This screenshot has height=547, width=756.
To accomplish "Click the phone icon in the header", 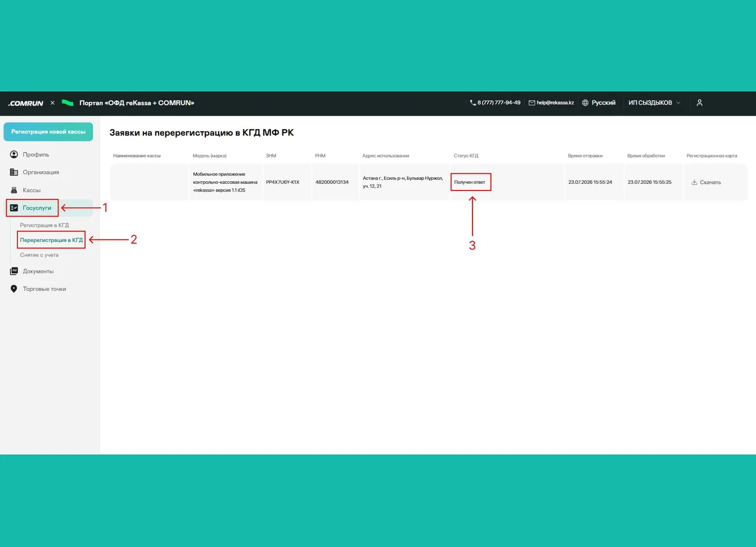I will click(472, 103).
